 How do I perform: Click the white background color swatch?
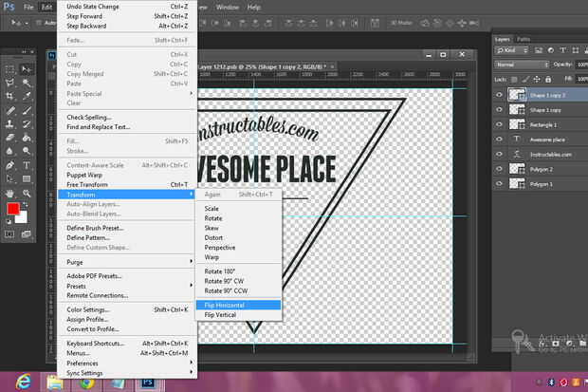point(22,218)
